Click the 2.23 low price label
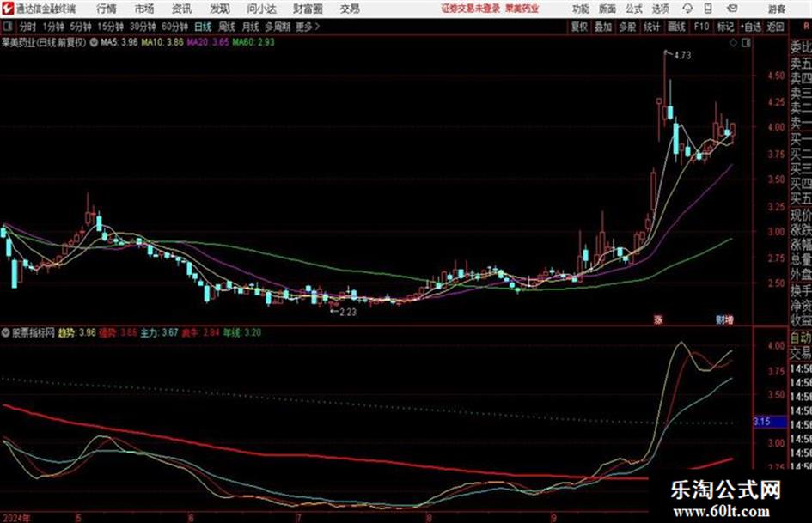The width and height of the screenshot is (812, 523). click(348, 312)
